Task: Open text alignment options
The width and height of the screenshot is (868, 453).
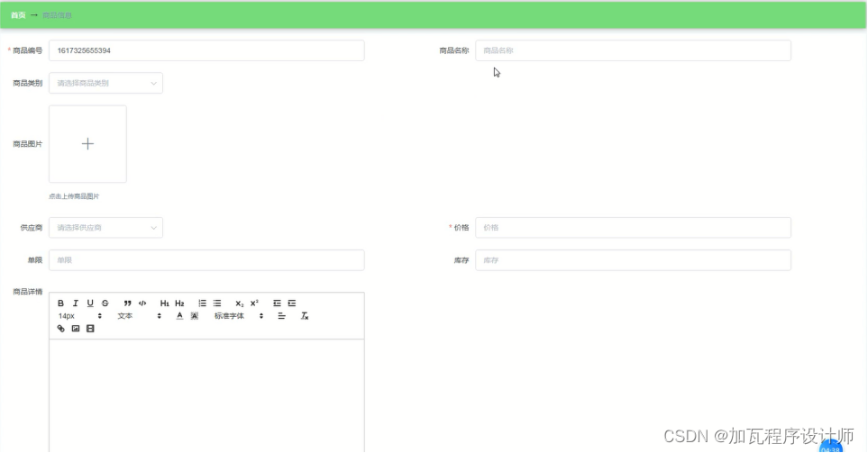Action: pyautogui.click(x=282, y=316)
